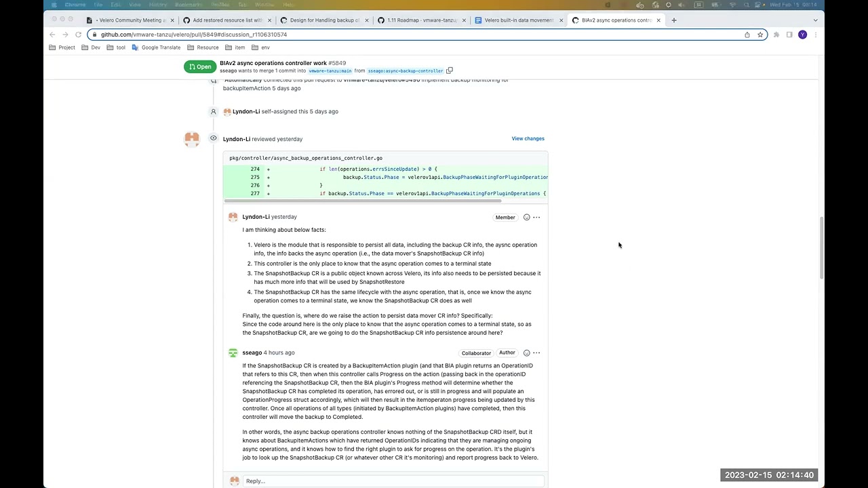Go forward using browser arrow
The width and height of the screenshot is (868, 488).
coord(65,35)
